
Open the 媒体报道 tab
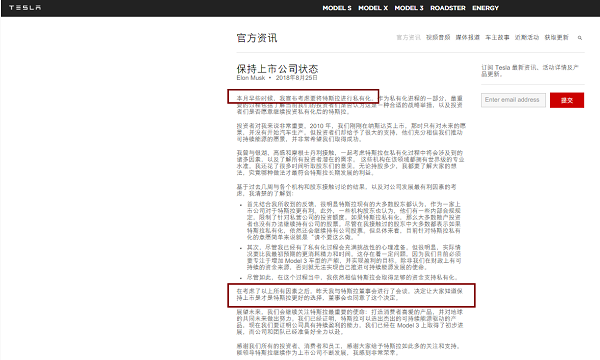(x=468, y=37)
